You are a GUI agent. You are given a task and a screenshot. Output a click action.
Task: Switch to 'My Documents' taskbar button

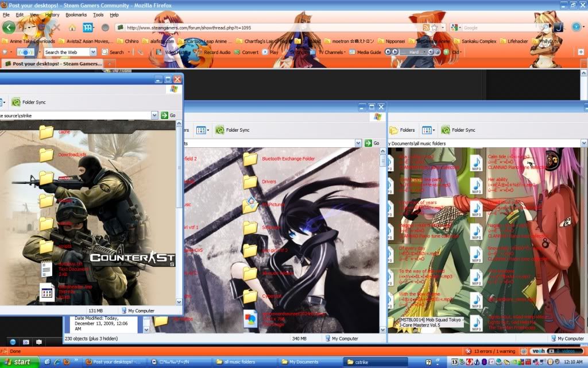click(x=310, y=362)
